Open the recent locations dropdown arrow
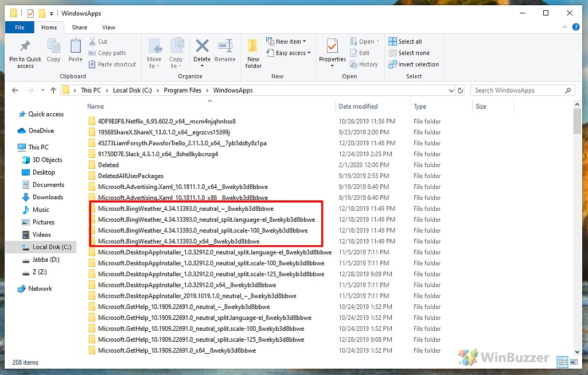 pos(43,90)
